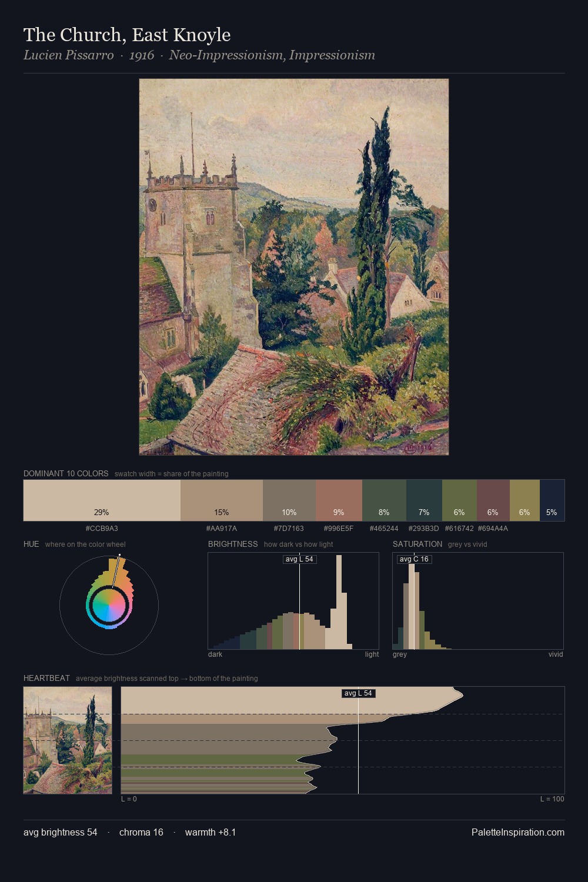Image resolution: width=588 pixels, height=882 pixels.
Task: Select the 15% tan swatch #AA917A
Action: tap(222, 500)
